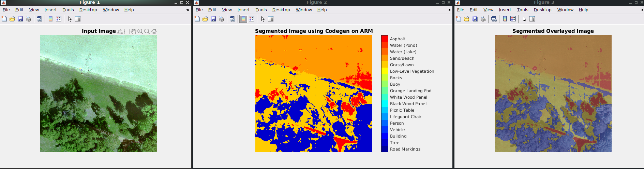Click the Pan hand tool above Input Image
The height and width of the screenshot is (169, 644).
point(134,31)
